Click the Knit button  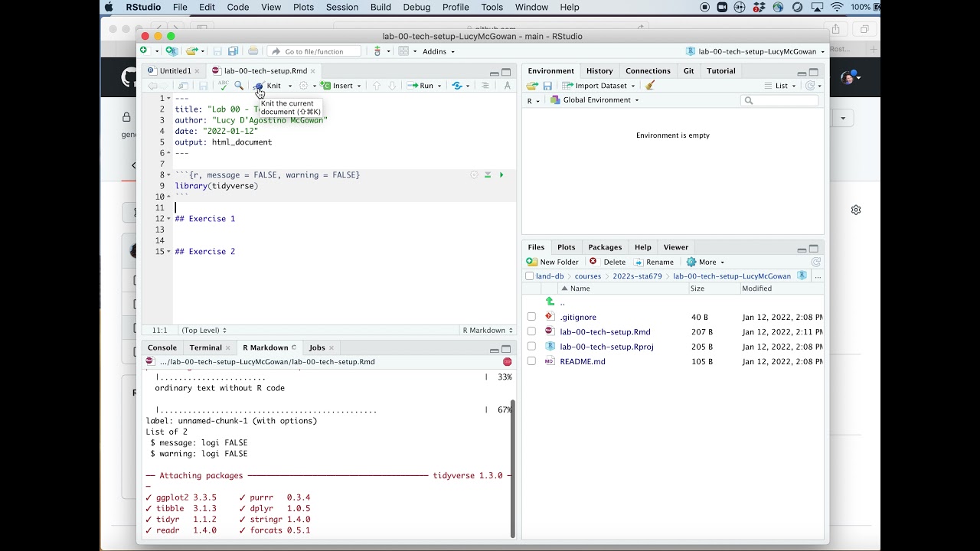click(x=268, y=86)
